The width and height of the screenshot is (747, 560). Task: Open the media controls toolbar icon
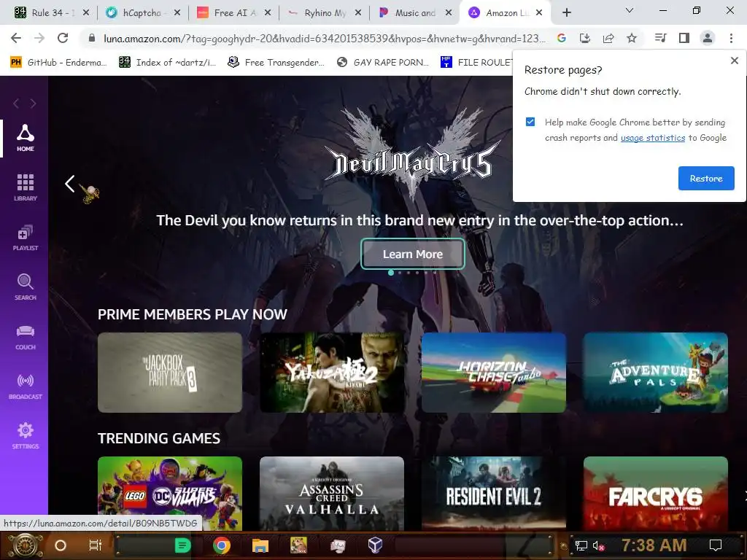(x=660, y=38)
